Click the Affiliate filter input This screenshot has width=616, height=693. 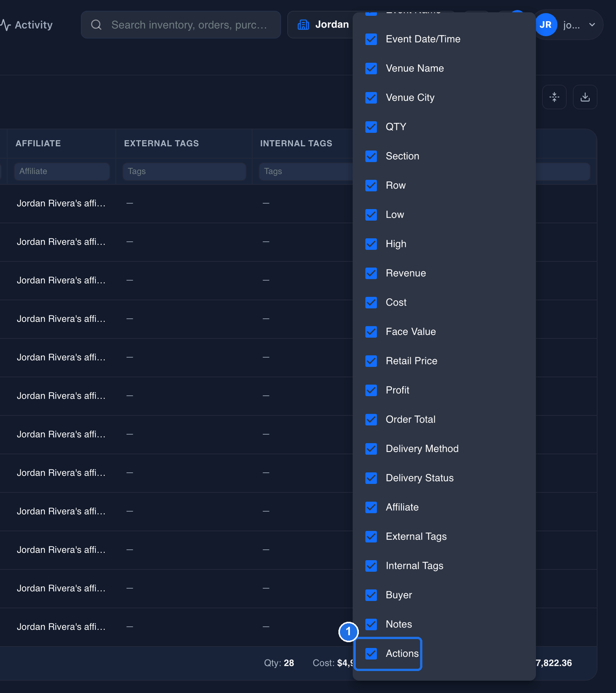pyautogui.click(x=62, y=171)
